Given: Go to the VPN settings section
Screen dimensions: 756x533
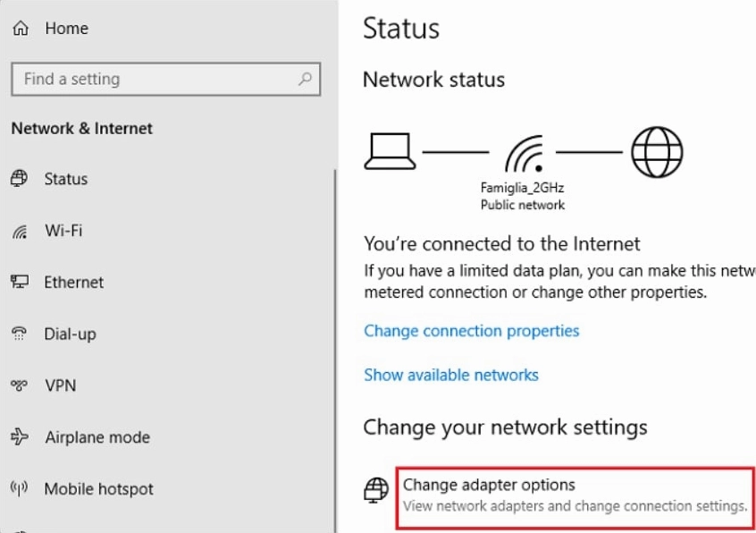Looking at the screenshot, I should point(61,385).
